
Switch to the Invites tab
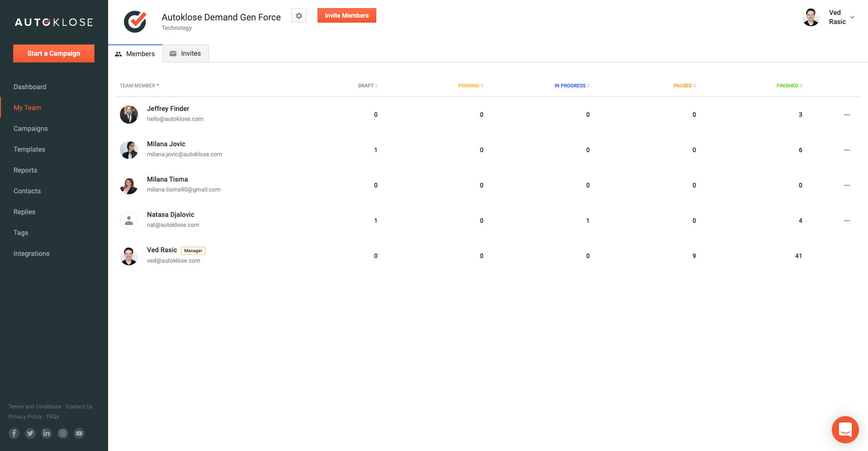pyautogui.click(x=185, y=53)
